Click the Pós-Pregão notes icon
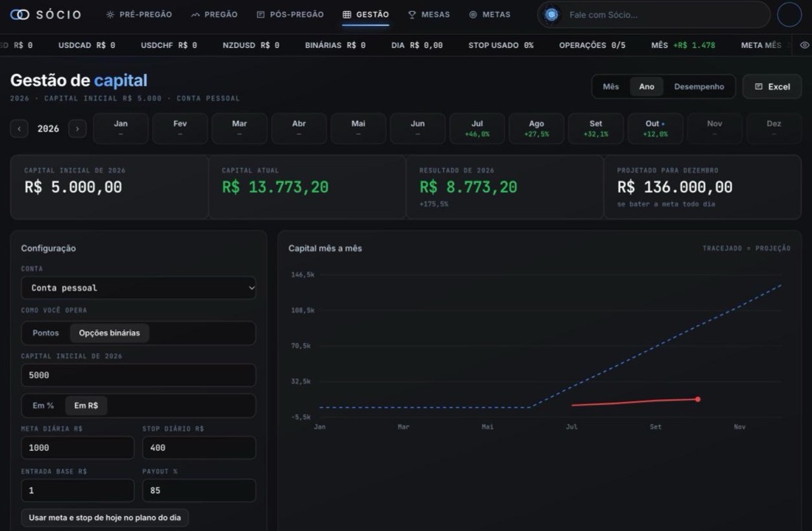The height and width of the screenshot is (531, 812). tap(261, 15)
